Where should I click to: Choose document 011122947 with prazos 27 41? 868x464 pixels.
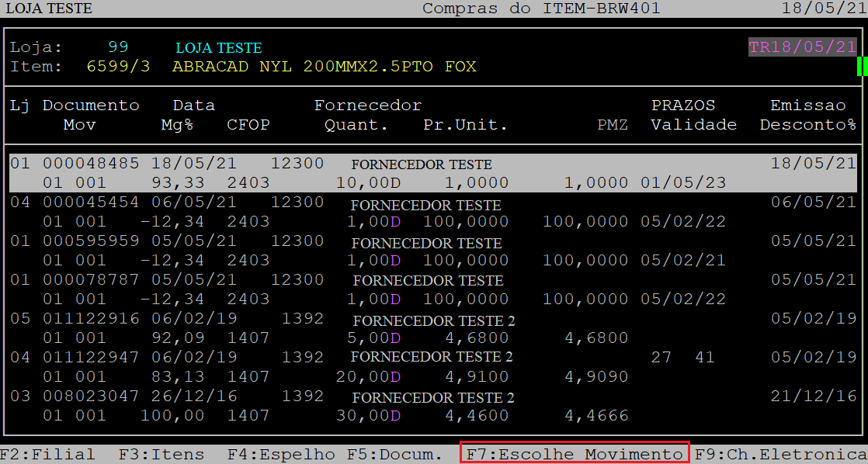[91, 358]
